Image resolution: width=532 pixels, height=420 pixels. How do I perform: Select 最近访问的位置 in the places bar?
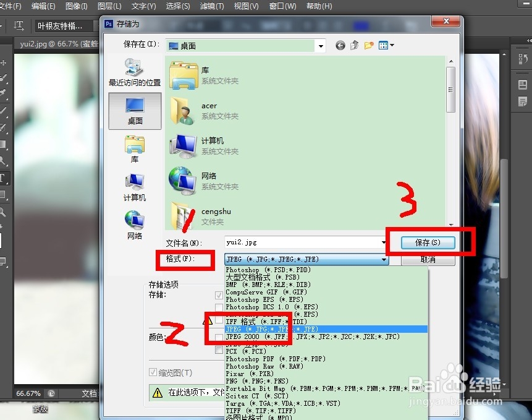(x=135, y=72)
